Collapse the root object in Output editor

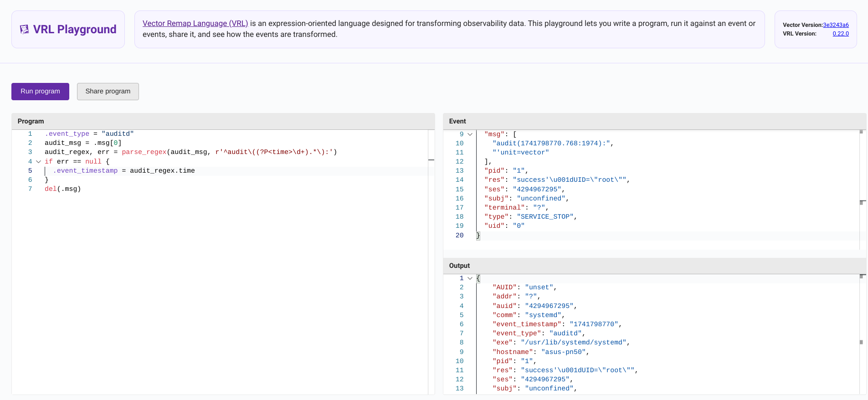tap(470, 278)
